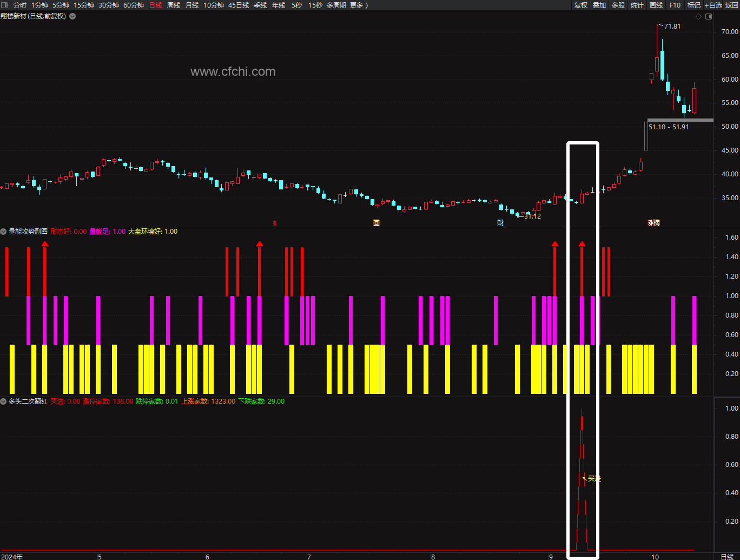Click the 财 marker under the chart
740x560 pixels.
(501, 222)
